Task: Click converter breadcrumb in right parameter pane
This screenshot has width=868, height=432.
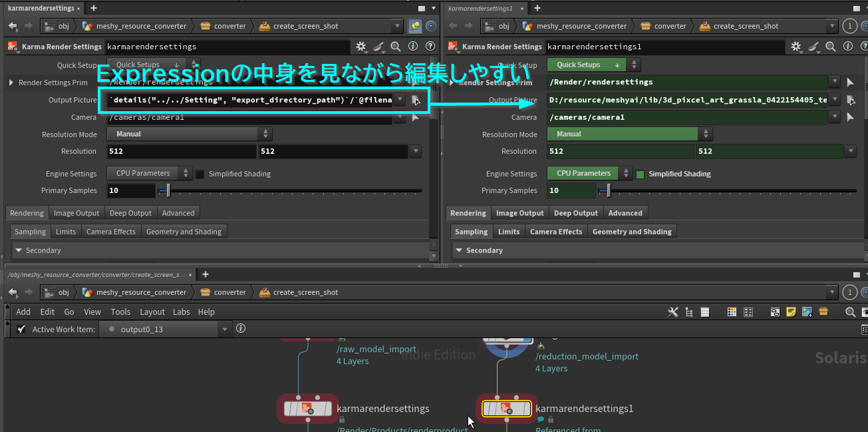Action: point(670,26)
